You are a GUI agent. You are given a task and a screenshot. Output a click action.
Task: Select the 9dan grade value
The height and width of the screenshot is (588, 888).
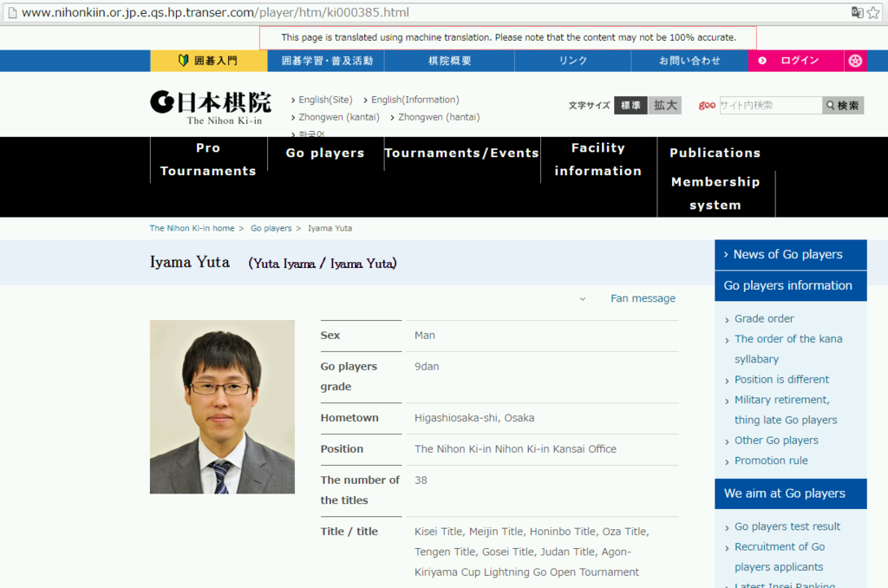coord(427,367)
